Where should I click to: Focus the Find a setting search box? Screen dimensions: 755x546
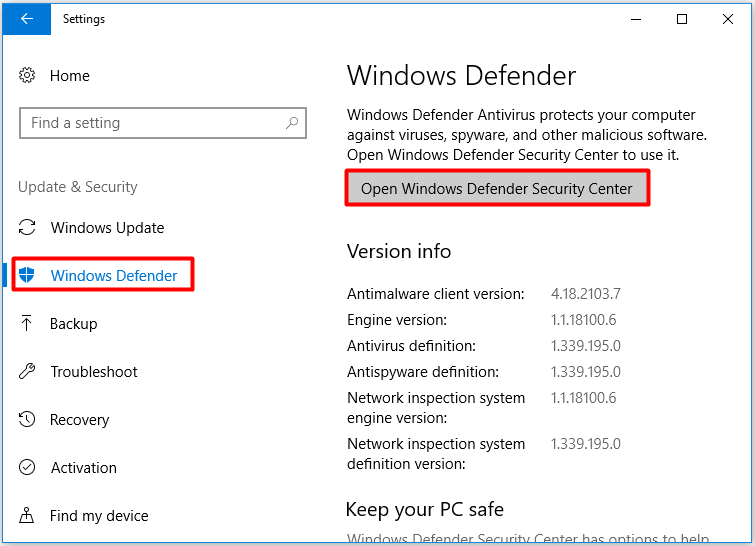163,123
